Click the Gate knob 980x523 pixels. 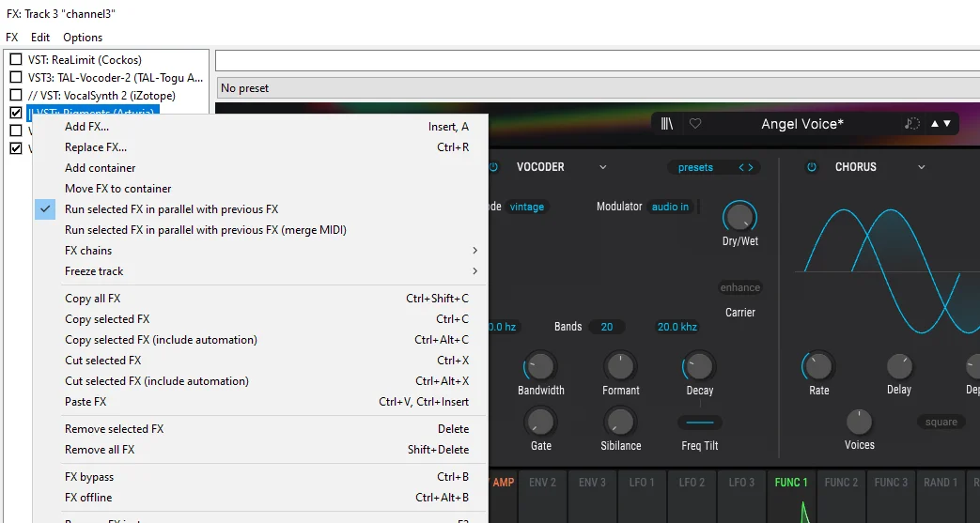(x=540, y=422)
